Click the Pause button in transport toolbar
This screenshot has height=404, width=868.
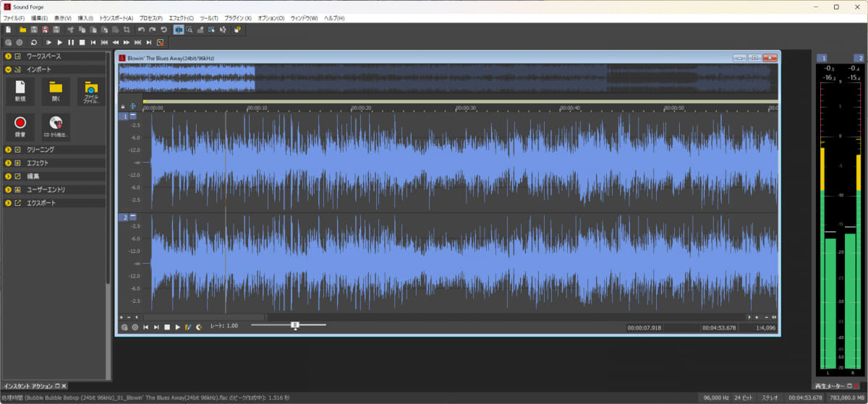(x=71, y=43)
